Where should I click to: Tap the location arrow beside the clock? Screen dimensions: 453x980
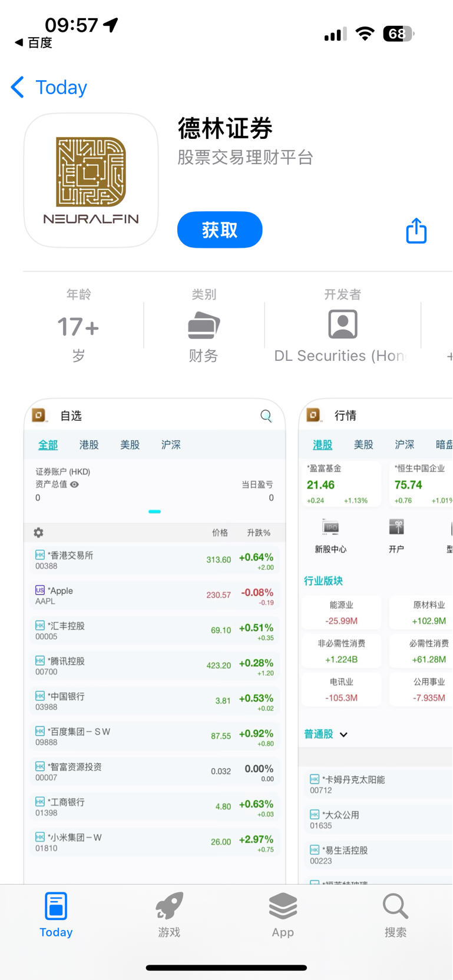click(111, 25)
